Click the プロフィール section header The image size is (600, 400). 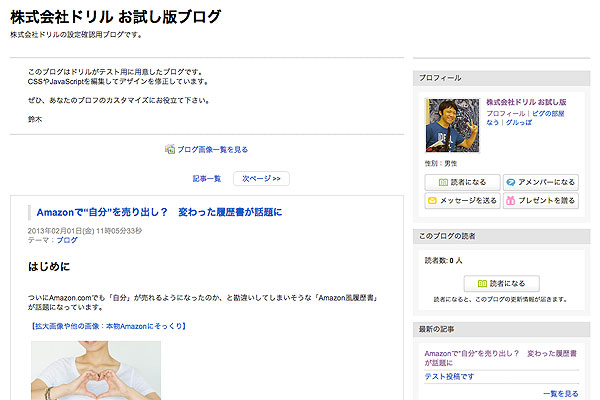click(502, 78)
